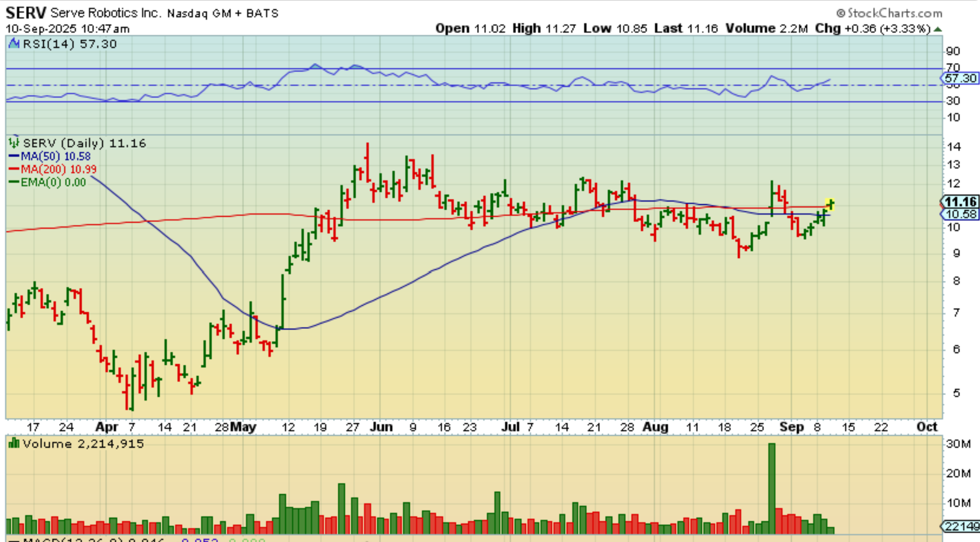
Task: Click the Volume 2,214,915 panel label
Action: (x=83, y=444)
